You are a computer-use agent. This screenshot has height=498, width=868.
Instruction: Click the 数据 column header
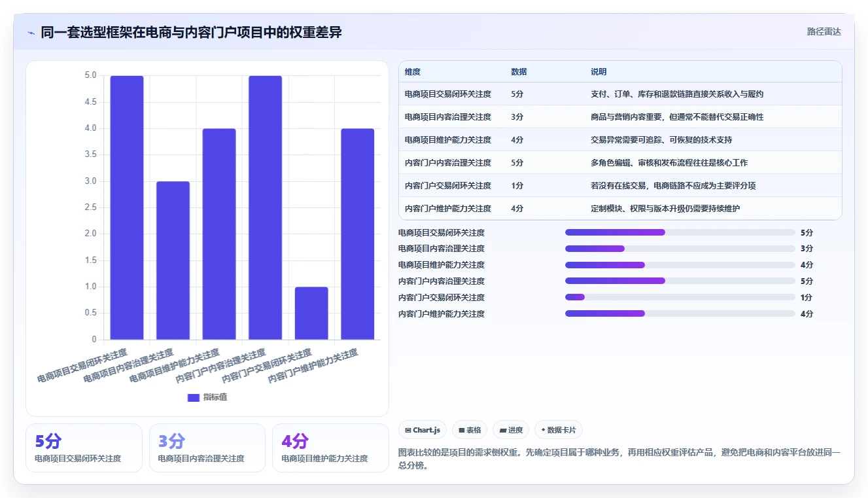coord(519,71)
